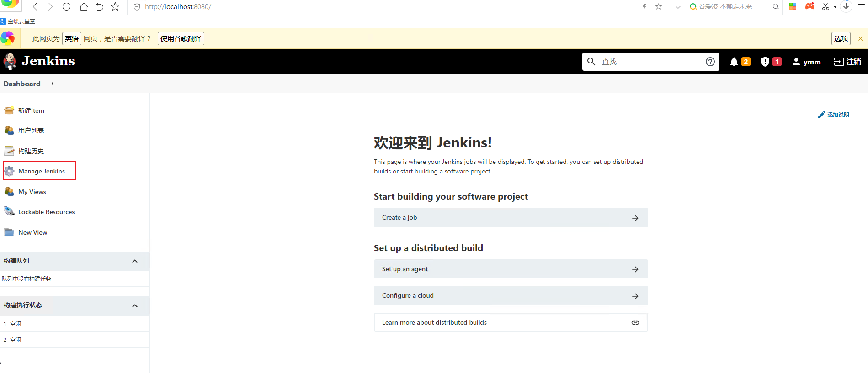Open New View in the sidebar
Screen dimensions: 868x373
click(x=32, y=232)
